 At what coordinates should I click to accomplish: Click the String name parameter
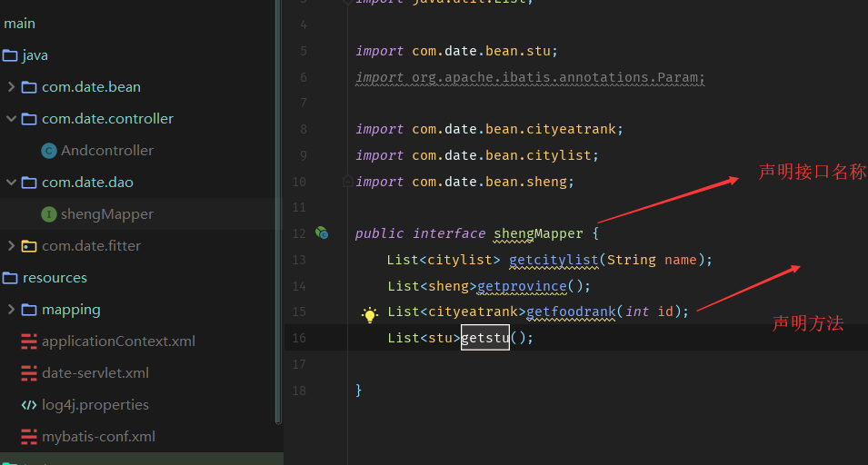tap(652, 260)
